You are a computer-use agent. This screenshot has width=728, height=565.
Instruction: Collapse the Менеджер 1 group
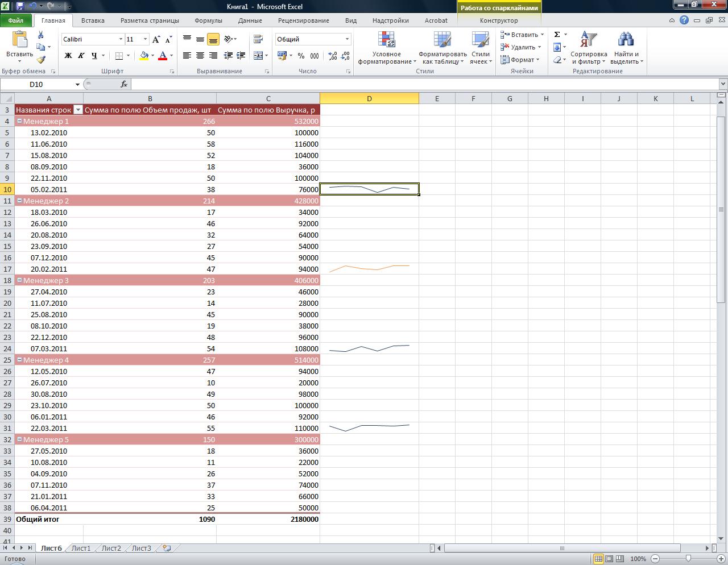point(19,121)
